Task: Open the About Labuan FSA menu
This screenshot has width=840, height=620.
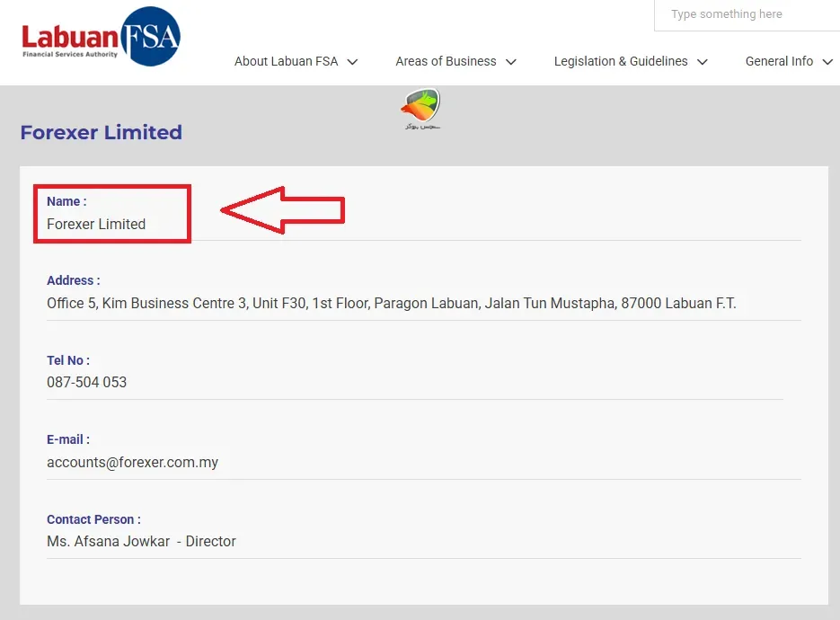Action: coord(286,62)
